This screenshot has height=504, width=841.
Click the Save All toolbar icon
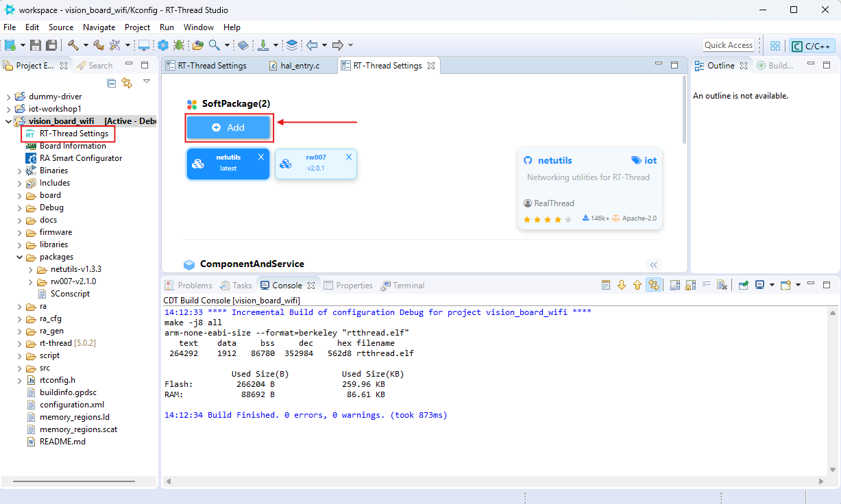(x=51, y=45)
